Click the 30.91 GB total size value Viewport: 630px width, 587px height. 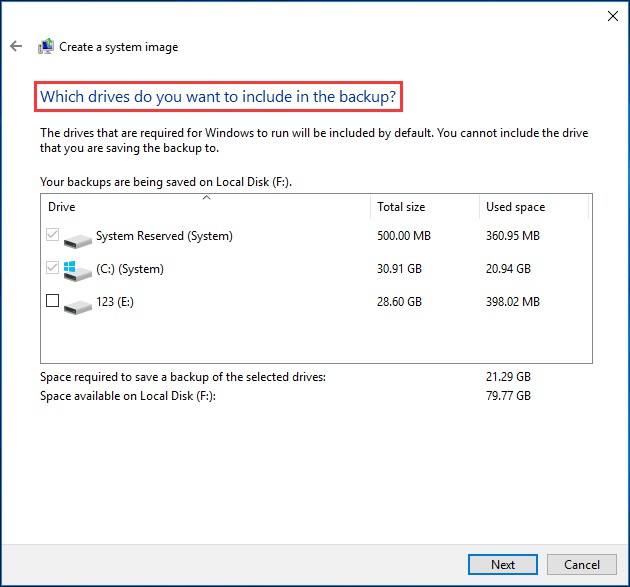tap(399, 268)
